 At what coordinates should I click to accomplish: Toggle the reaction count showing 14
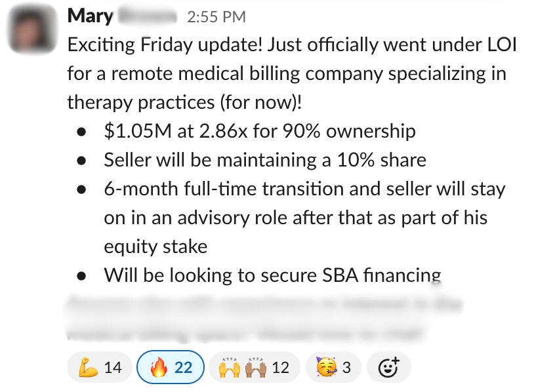tap(113, 368)
